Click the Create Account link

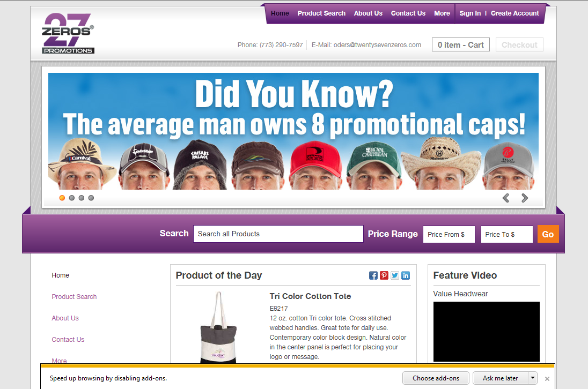(514, 13)
